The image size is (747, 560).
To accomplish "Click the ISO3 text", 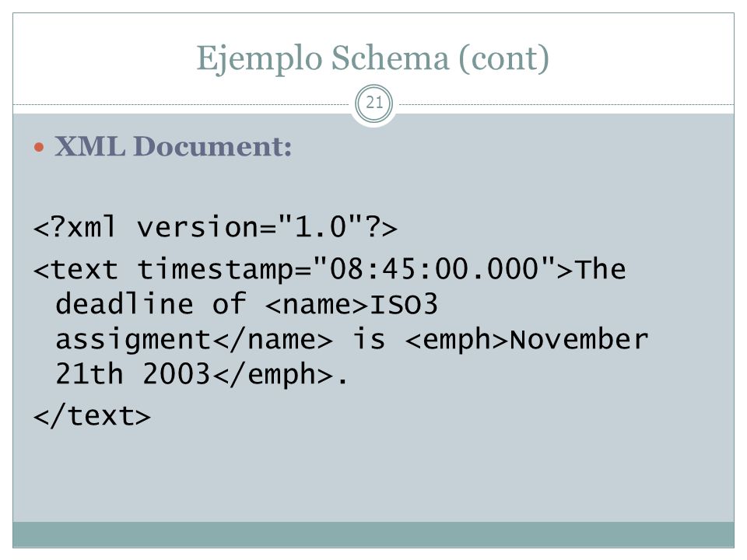I will click(x=404, y=305).
